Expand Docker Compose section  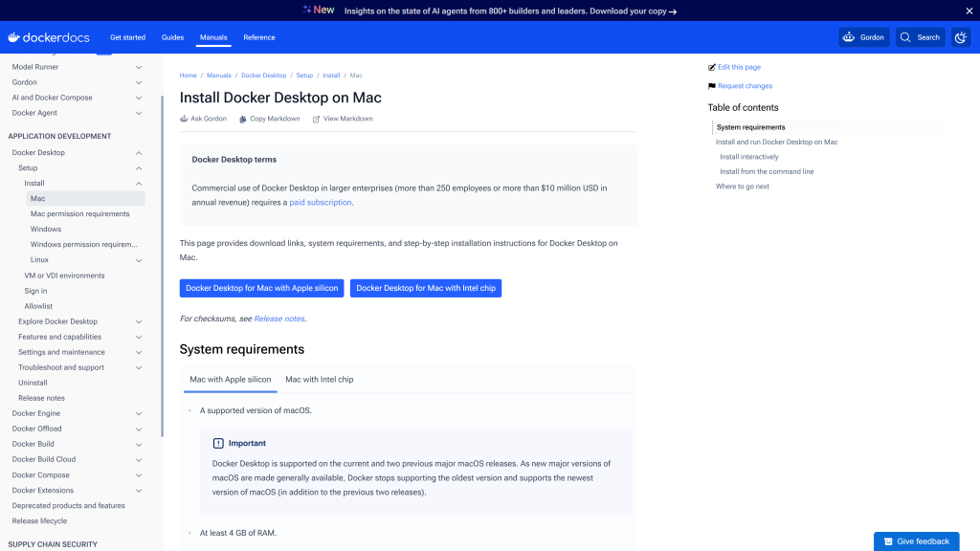(139, 475)
